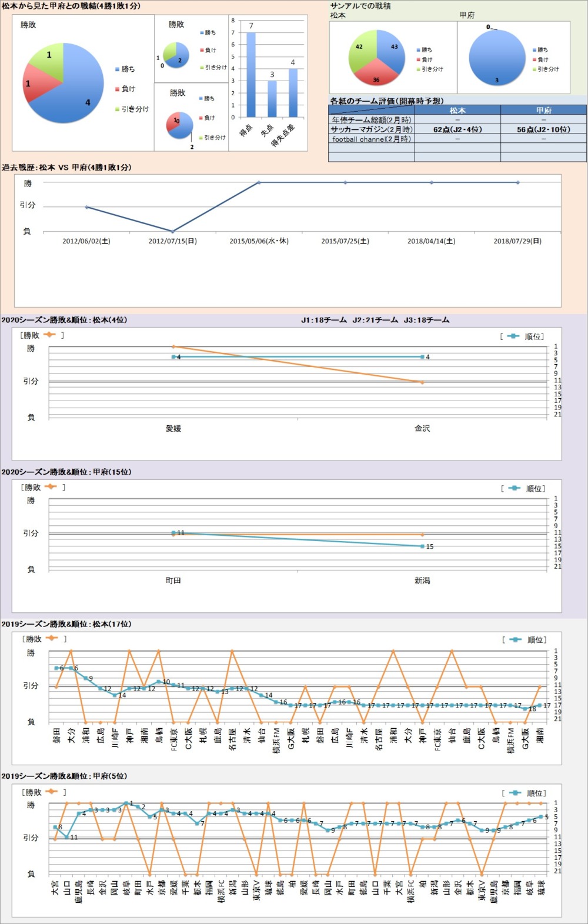Click the teal 順位 legend marker in 2020 甲府 chart

click(x=514, y=488)
